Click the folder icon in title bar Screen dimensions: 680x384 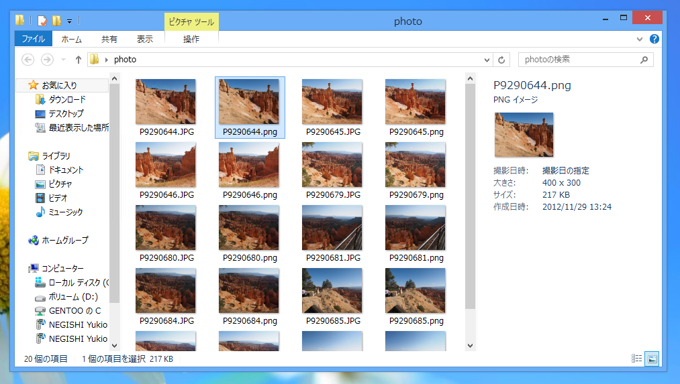pyautogui.click(x=20, y=20)
